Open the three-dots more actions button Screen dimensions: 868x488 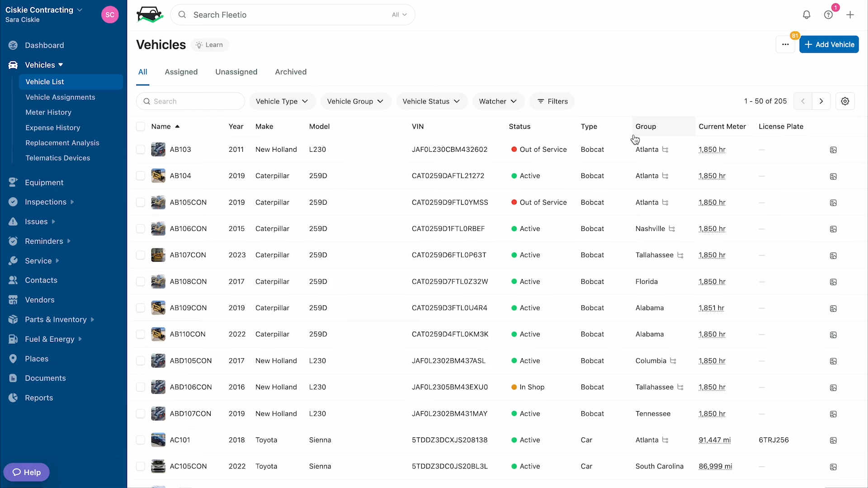pyautogui.click(x=785, y=44)
